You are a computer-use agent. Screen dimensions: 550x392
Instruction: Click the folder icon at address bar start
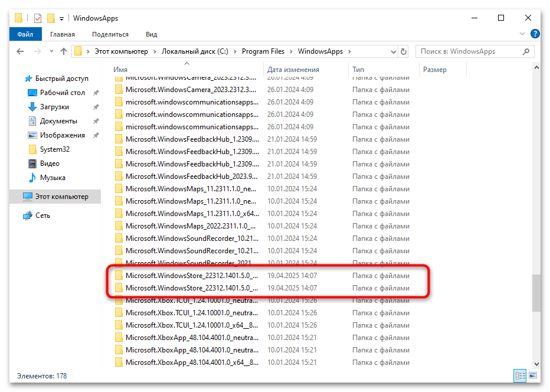(78, 51)
